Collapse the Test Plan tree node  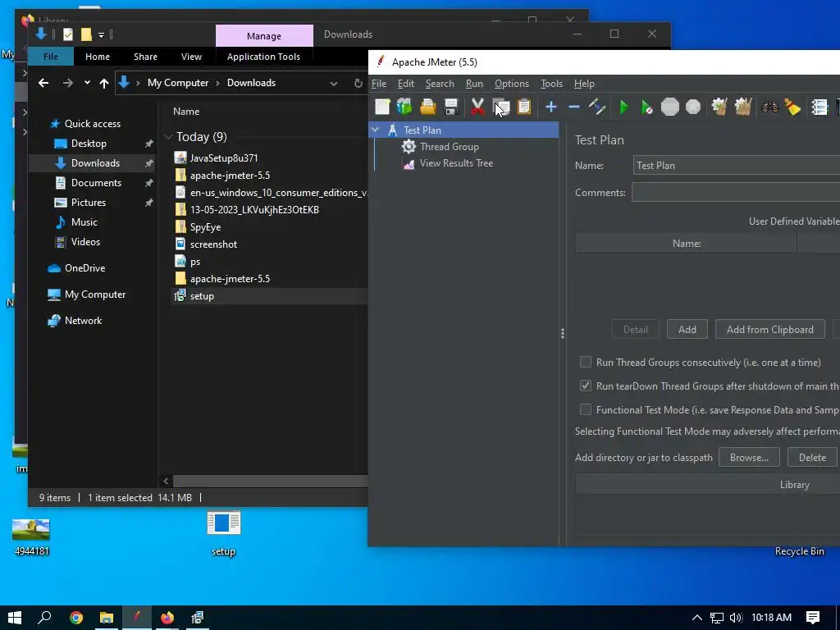(376, 130)
